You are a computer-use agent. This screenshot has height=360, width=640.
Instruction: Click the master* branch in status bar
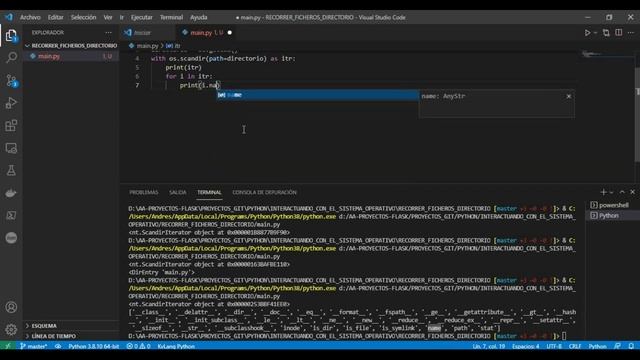click(33, 346)
